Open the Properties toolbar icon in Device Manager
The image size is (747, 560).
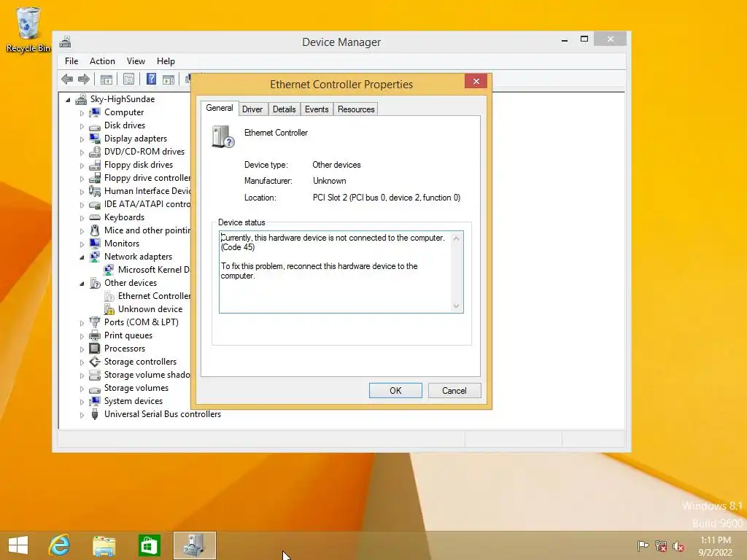pos(128,79)
